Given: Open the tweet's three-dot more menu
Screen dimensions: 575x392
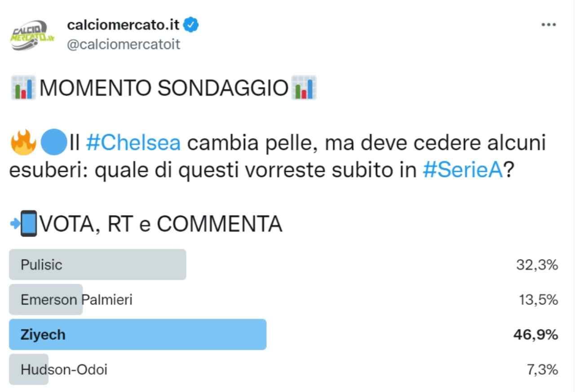Looking at the screenshot, I should coord(548,25).
